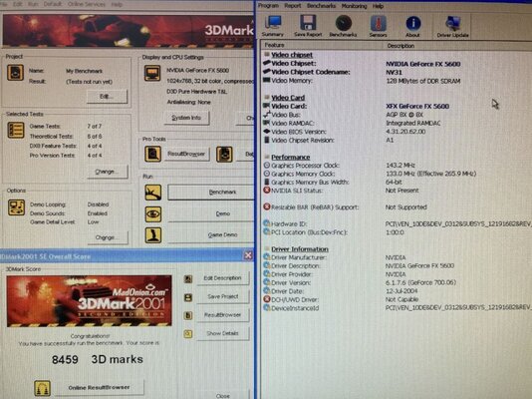Select the Graphics Memory Bus Width row
Screen dimensions: 532x399
397,183
